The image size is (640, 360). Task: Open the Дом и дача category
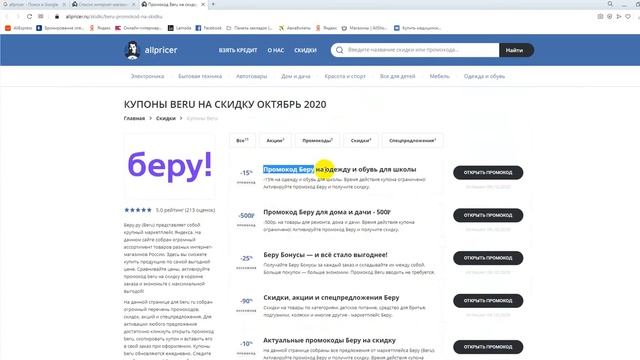click(x=296, y=76)
